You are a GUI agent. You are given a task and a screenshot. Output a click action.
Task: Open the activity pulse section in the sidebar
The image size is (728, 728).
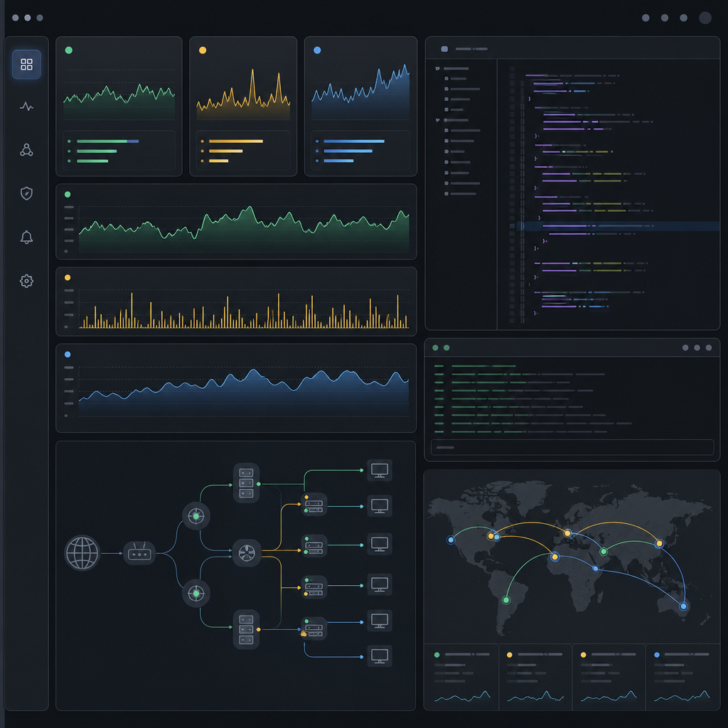[x=26, y=107]
